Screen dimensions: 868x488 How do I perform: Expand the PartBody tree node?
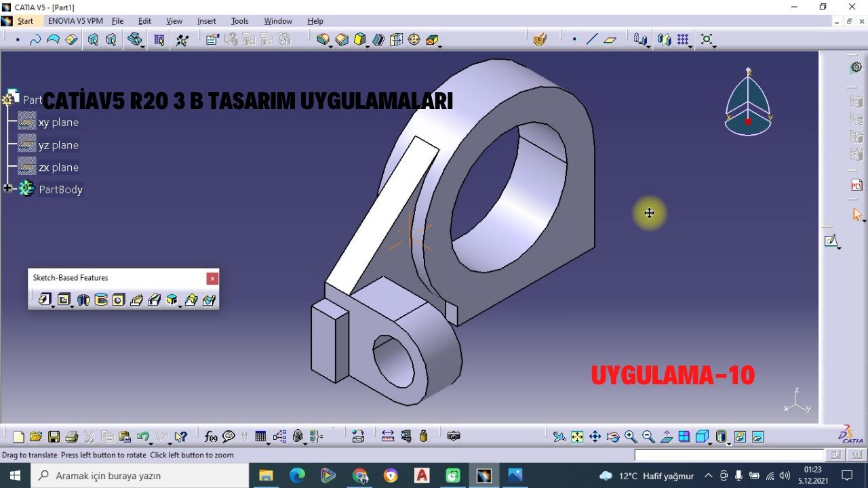[x=8, y=189]
